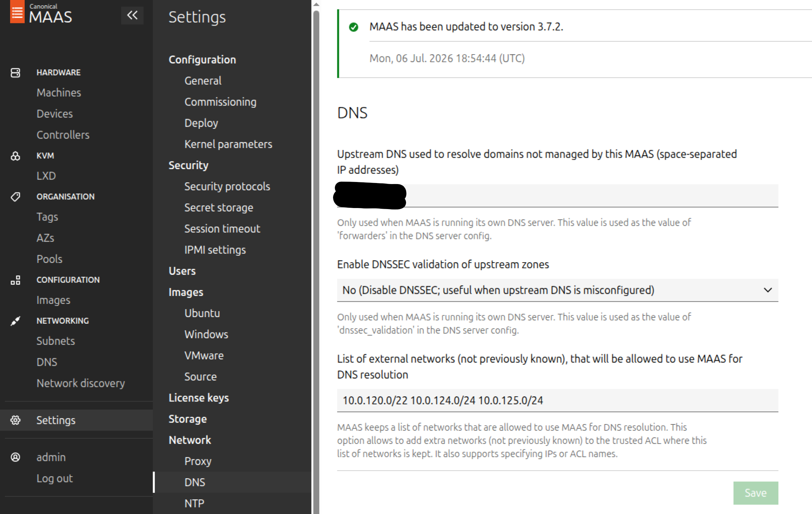812x514 pixels.
Task: Open DNS under Networking in main sidebar
Action: click(47, 363)
